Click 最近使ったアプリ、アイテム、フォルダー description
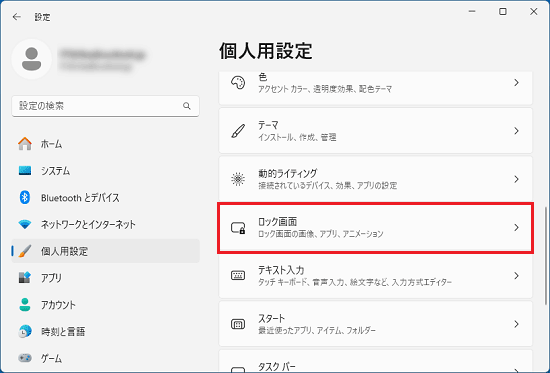This screenshot has width=550, height=373. click(317, 331)
